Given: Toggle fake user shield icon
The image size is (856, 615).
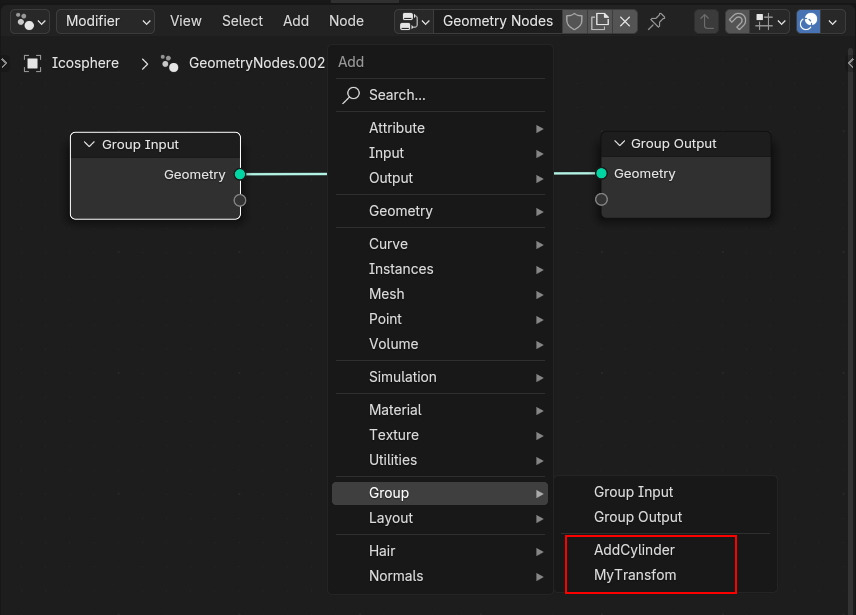Looking at the screenshot, I should pos(574,22).
